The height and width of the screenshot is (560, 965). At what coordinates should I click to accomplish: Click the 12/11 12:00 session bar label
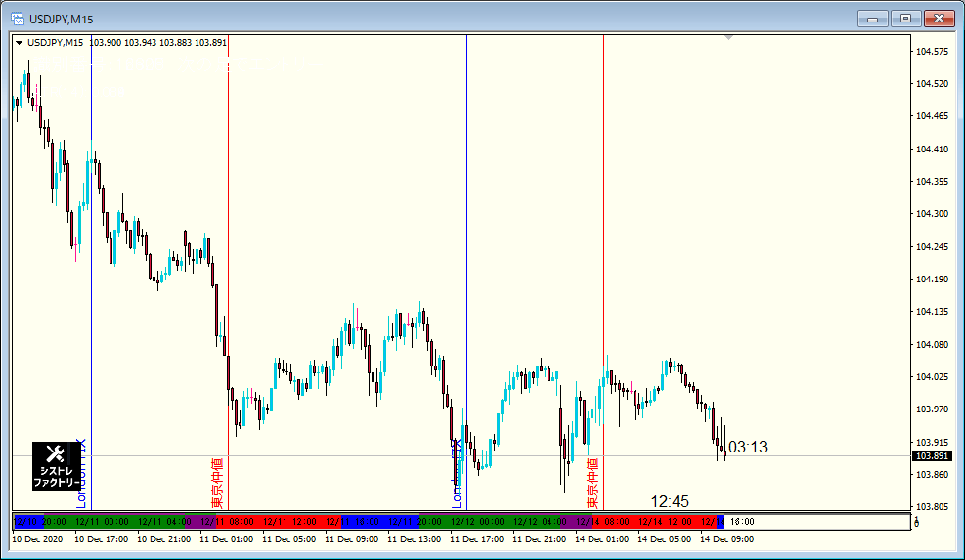[x=289, y=522]
